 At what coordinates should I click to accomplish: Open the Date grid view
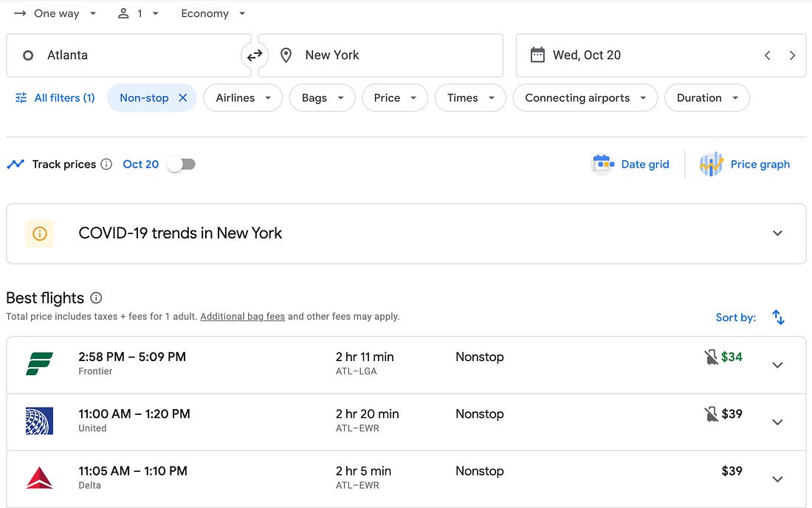click(631, 164)
